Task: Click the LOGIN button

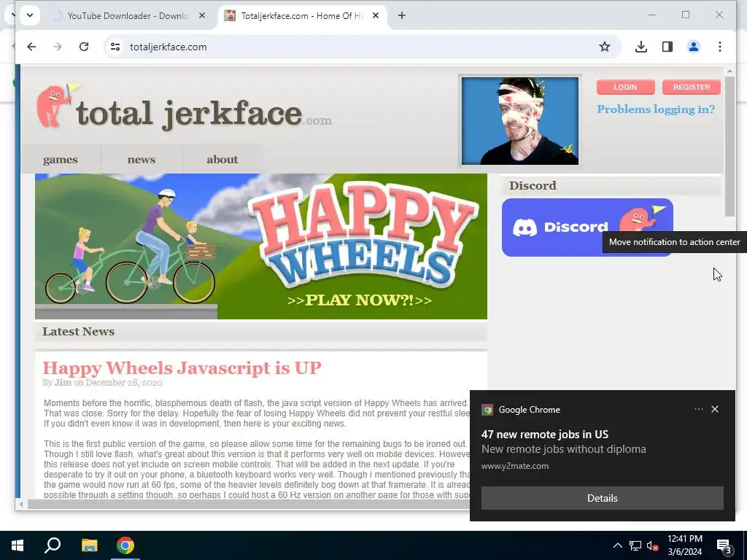Action: pyautogui.click(x=625, y=87)
